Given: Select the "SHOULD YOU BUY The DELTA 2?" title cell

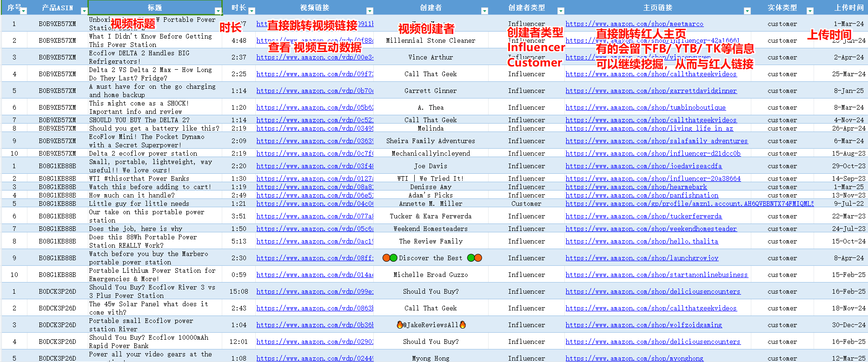Looking at the screenshot, I should [x=155, y=120].
